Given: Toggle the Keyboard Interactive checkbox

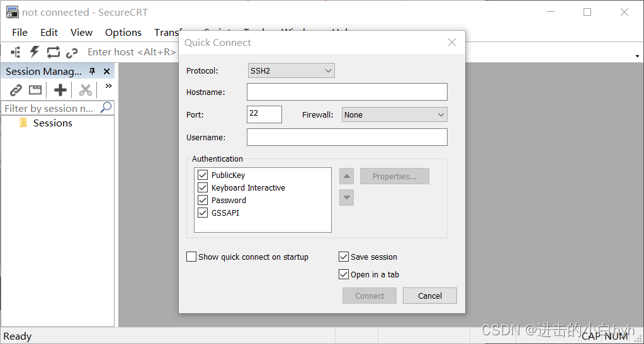Looking at the screenshot, I should [203, 187].
